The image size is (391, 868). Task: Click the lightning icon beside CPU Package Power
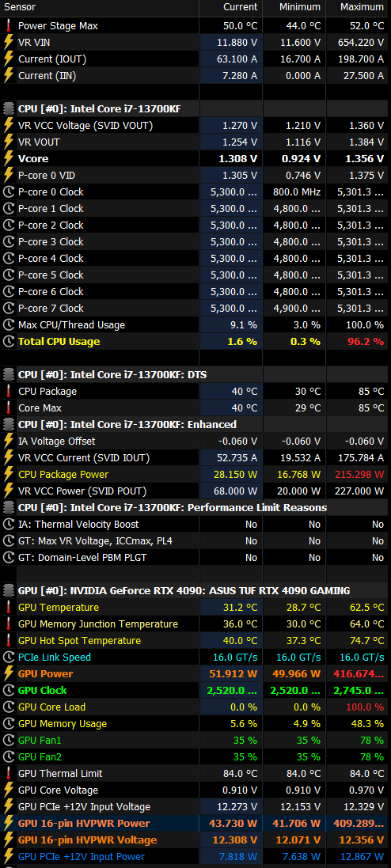[8, 475]
